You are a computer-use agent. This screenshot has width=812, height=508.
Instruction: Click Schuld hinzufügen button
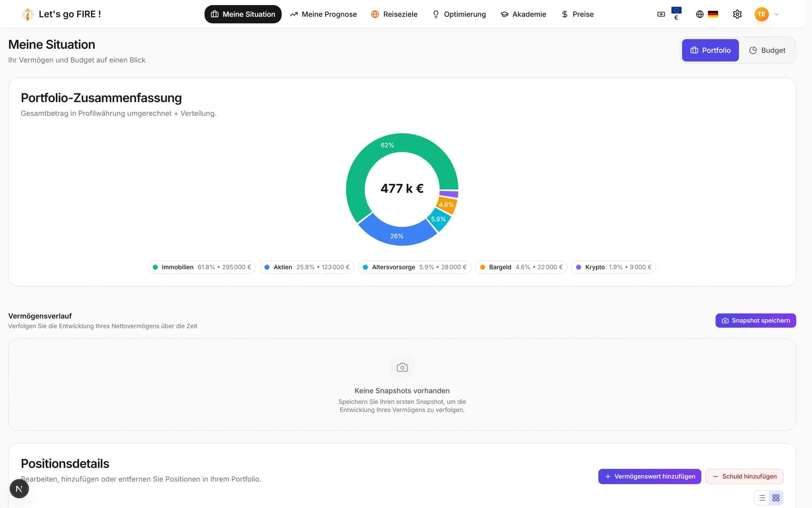(x=745, y=477)
